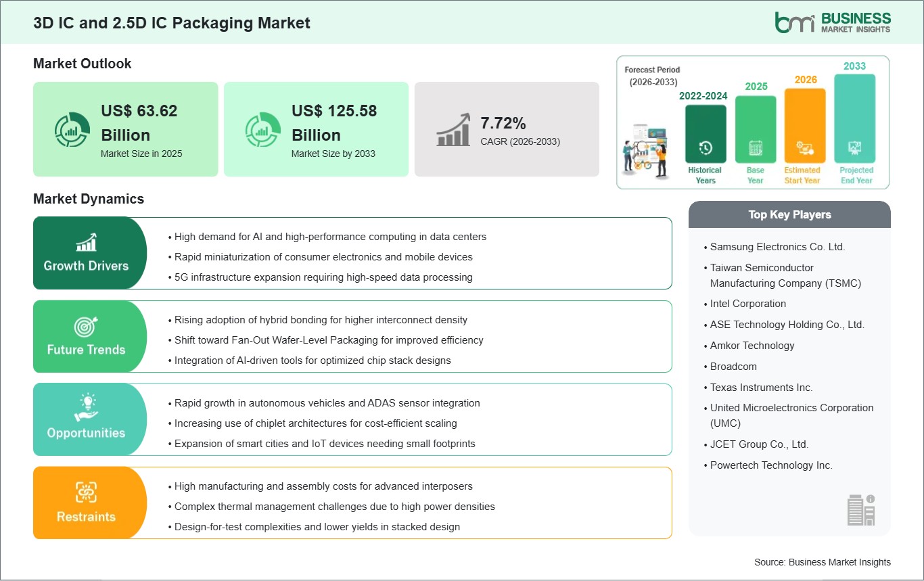Collapse the Market Dynamics section
This screenshot has width=924, height=581.
pos(88,199)
